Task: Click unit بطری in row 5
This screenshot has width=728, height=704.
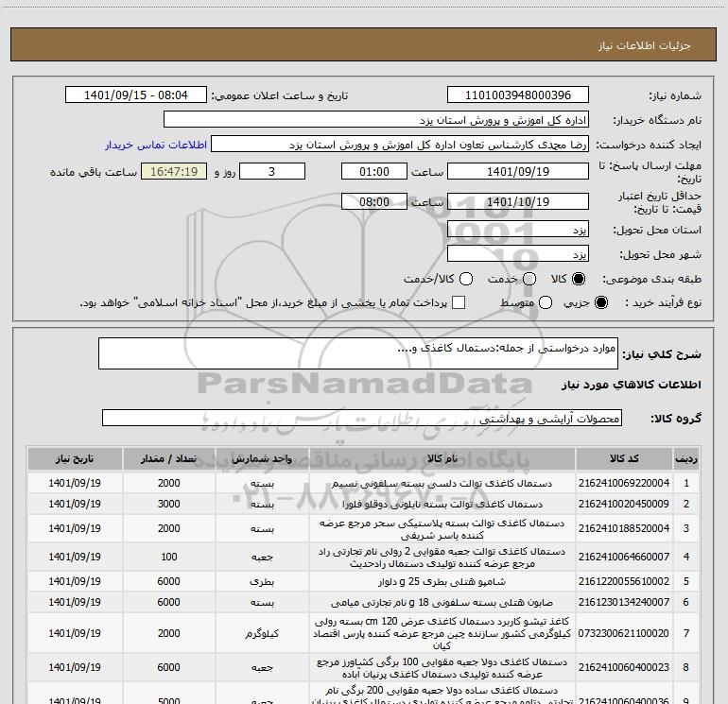Action: 262,581
